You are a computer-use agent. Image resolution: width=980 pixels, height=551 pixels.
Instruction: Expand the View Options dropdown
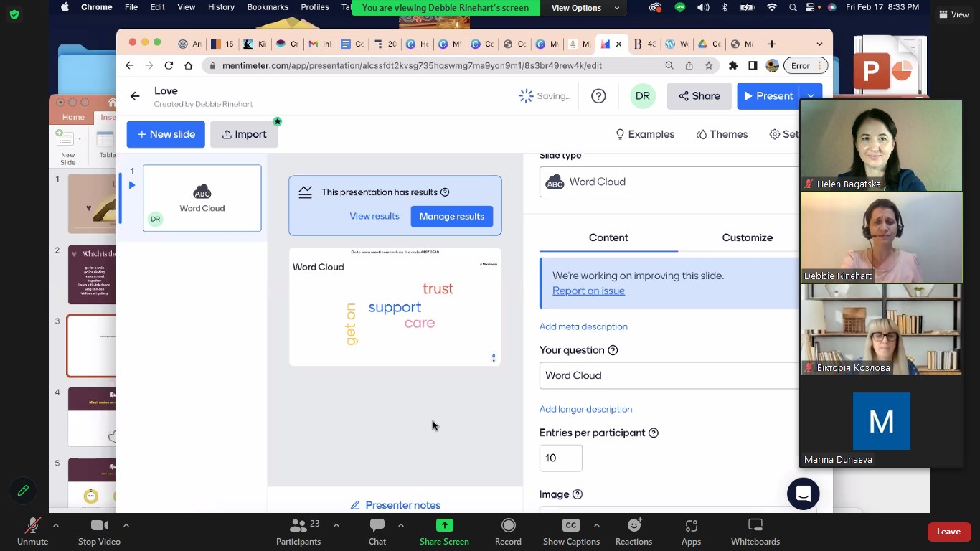tap(585, 8)
